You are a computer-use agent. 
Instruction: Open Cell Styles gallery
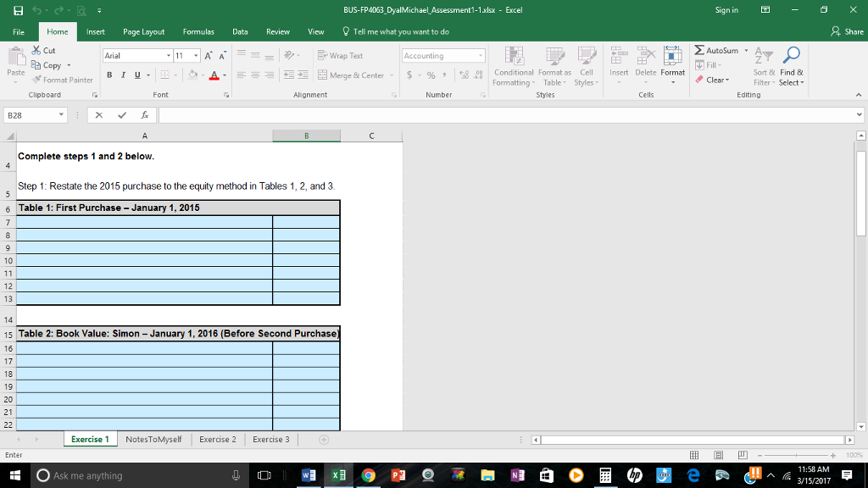click(587, 66)
